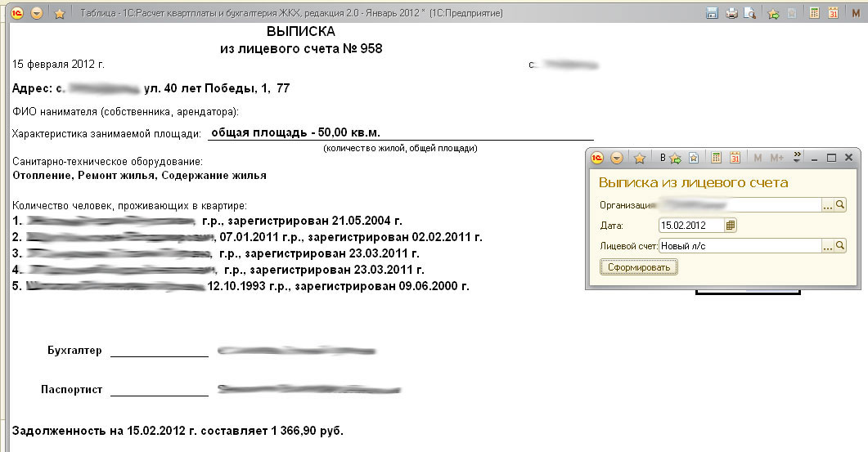The width and height of the screenshot is (868, 452).
Task: Maximize the Выписка dialog
Action: 831,159
